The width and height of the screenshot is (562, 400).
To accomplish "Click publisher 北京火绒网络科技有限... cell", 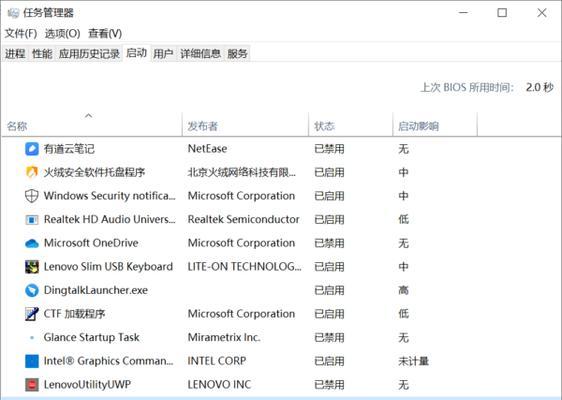I will click(242, 172).
